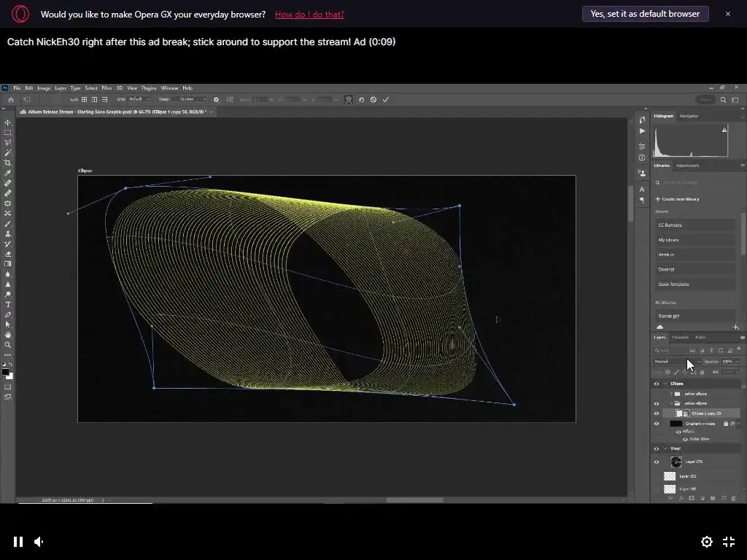The width and height of the screenshot is (747, 560).
Task: Toggle Outer Glow effect visibility
Action: tap(685, 439)
